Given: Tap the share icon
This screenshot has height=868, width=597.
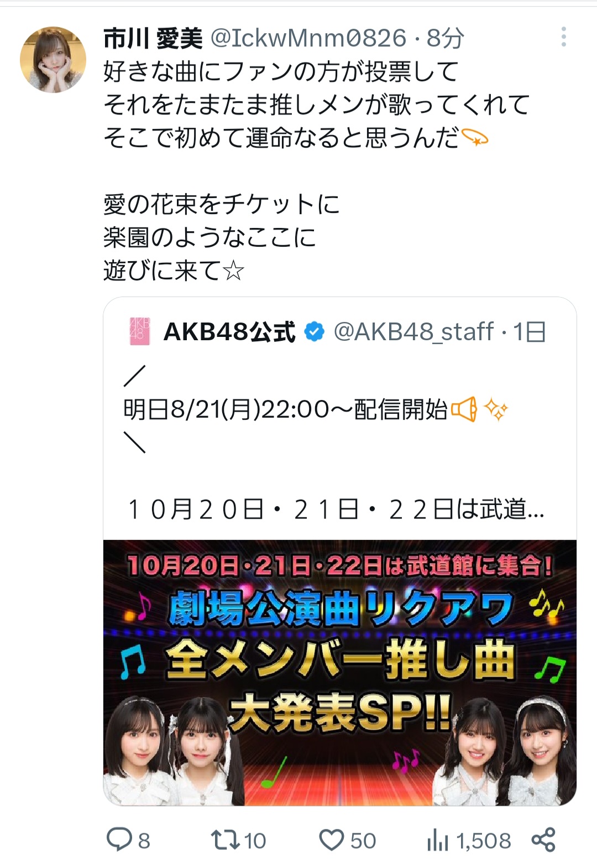Looking at the screenshot, I should tap(543, 840).
